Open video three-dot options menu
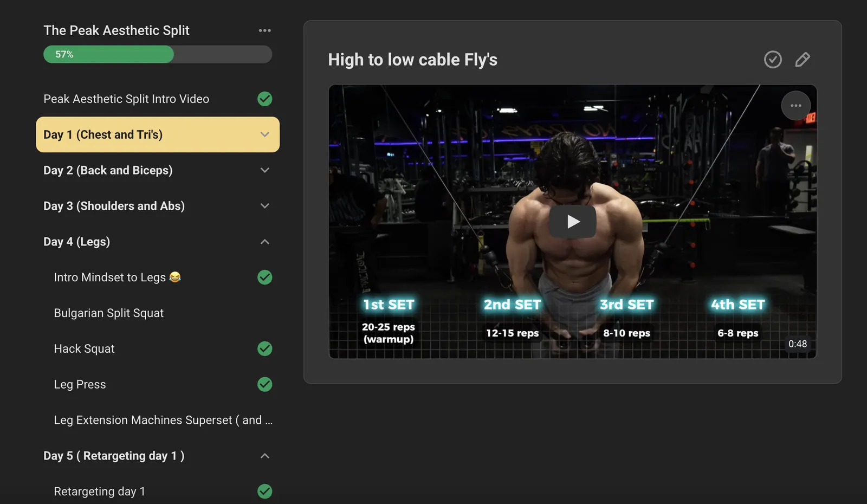The image size is (867, 504). click(x=795, y=106)
